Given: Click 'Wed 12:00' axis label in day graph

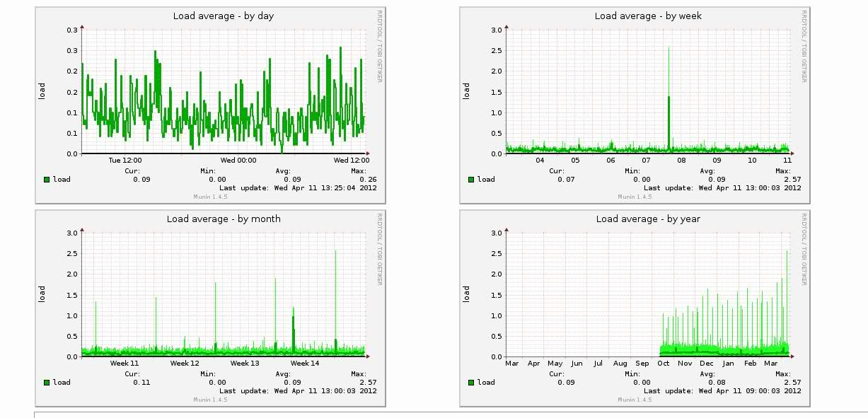Looking at the screenshot, I should [x=351, y=161].
